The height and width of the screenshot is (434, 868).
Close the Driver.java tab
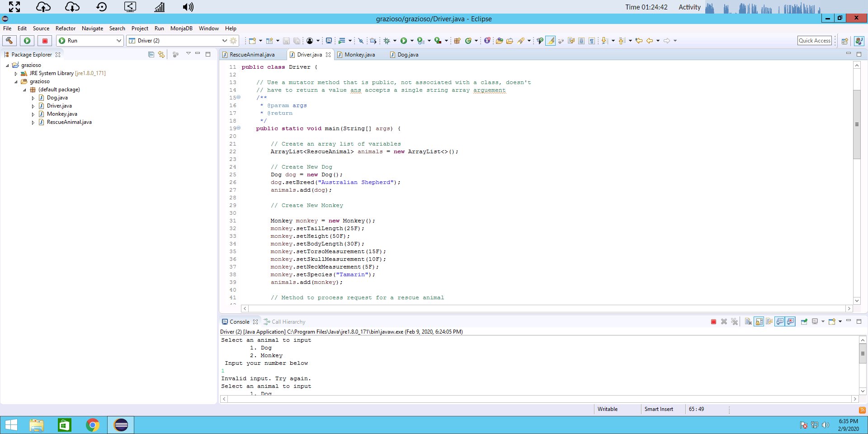pos(328,55)
